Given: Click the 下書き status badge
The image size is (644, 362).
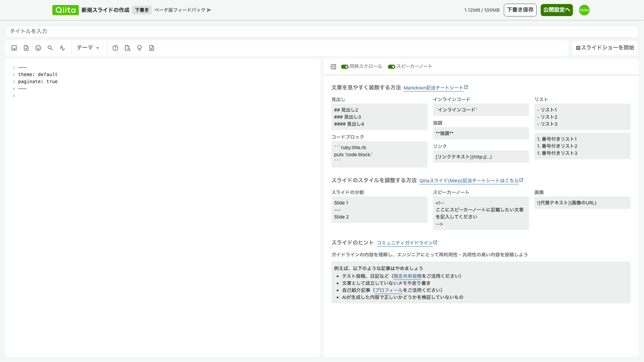Looking at the screenshot, I should [x=142, y=10].
